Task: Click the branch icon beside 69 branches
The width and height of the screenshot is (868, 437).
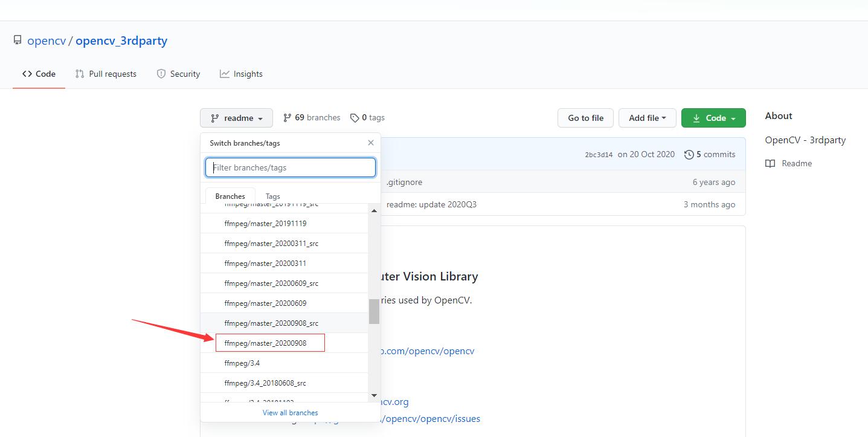Action: tap(286, 117)
